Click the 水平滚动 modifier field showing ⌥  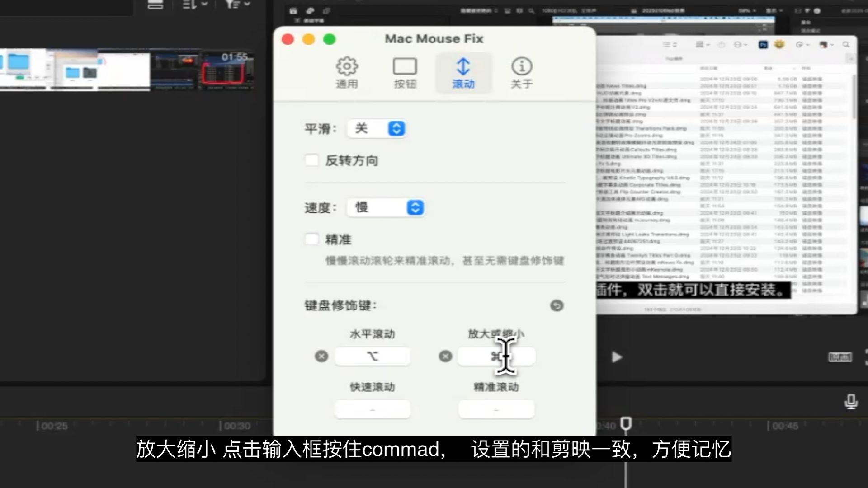(x=373, y=357)
